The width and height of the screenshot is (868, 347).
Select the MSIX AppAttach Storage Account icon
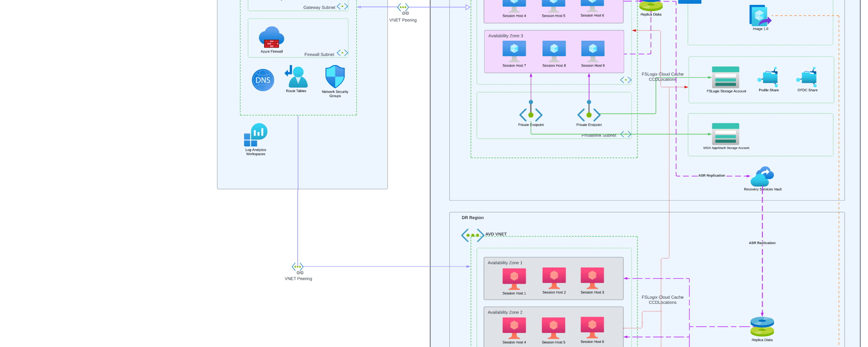tap(725, 134)
